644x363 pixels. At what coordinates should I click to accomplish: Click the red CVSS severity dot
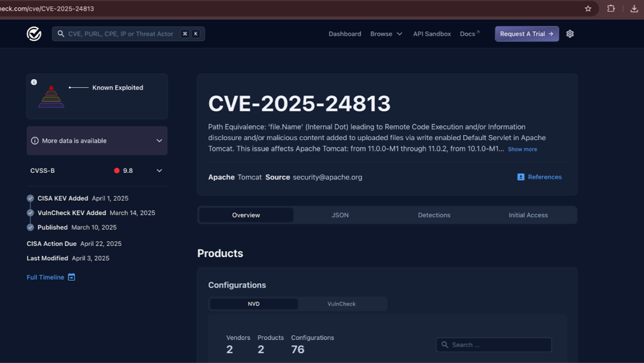117,170
